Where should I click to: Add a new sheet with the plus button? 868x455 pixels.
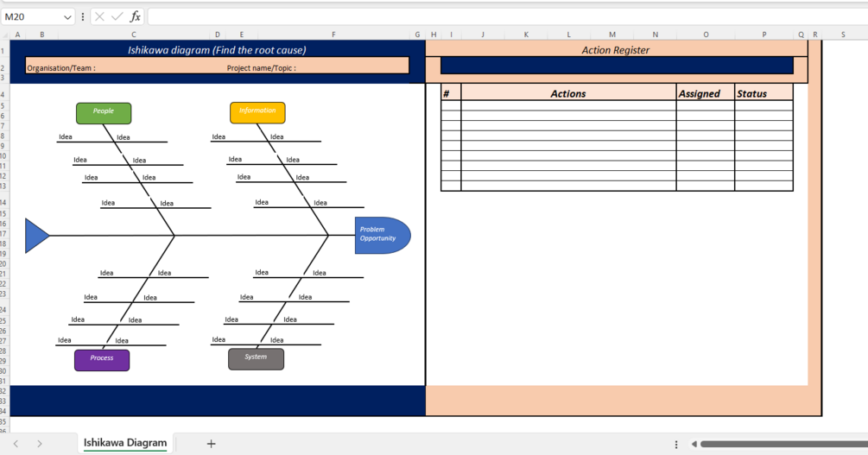pyautogui.click(x=211, y=444)
